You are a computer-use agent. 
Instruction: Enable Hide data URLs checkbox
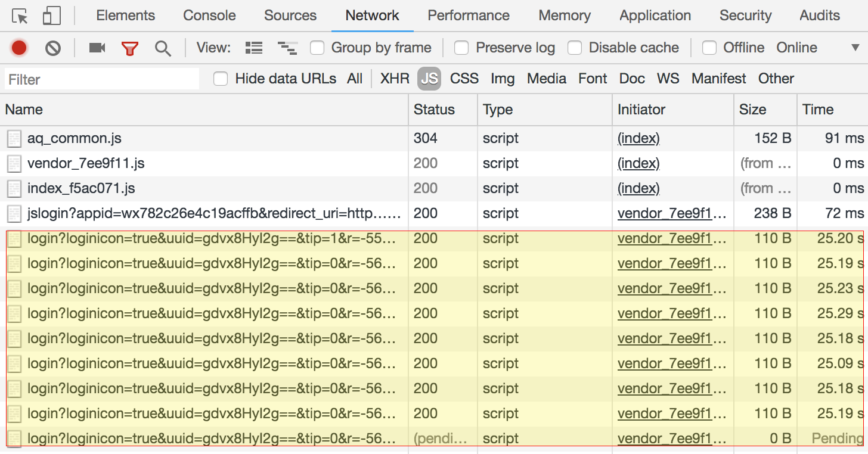pyautogui.click(x=221, y=79)
